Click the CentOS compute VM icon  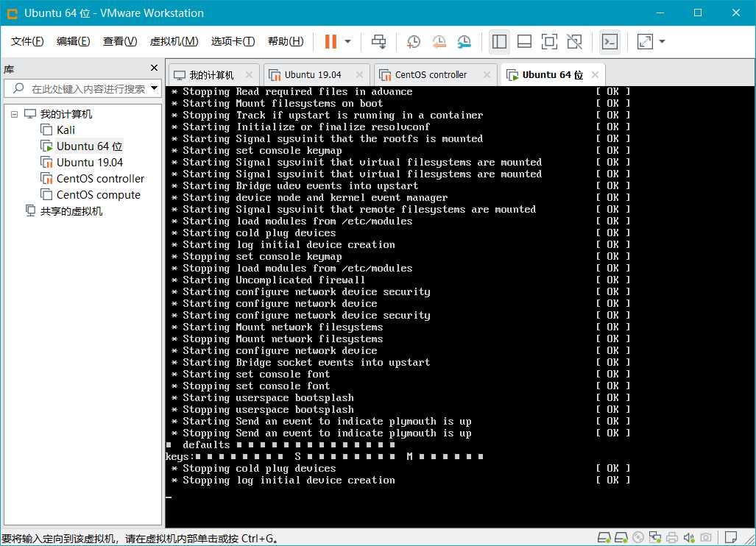46,195
